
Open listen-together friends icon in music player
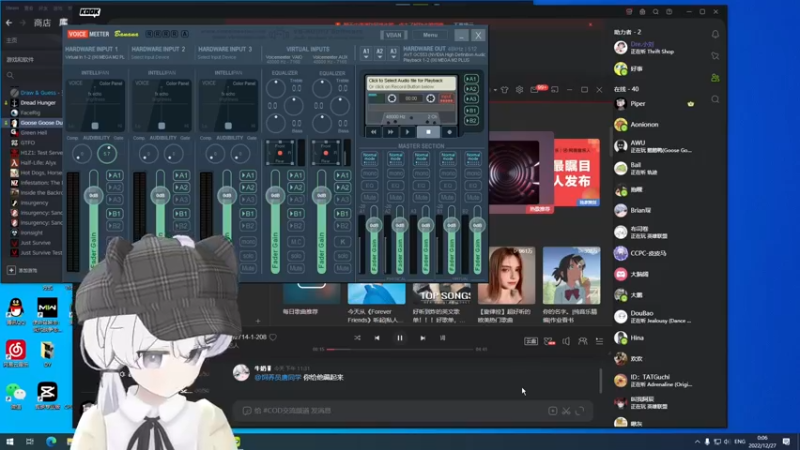pyautogui.click(x=583, y=341)
